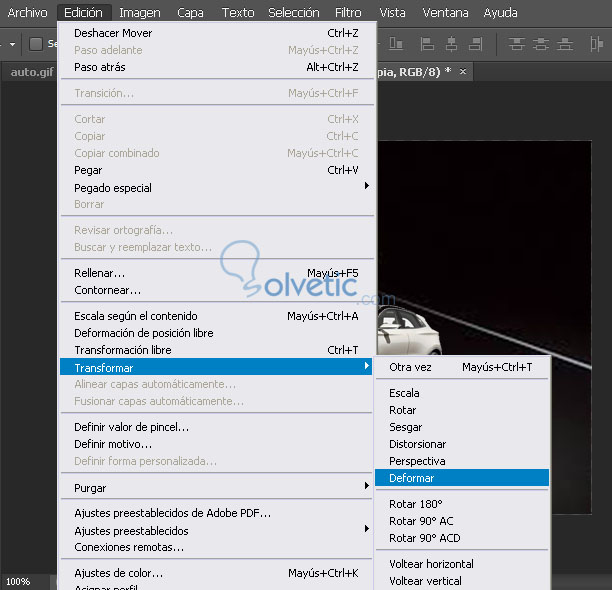The width and height of the screenshot is (612, 590).
Task: Select the Purgar menu entry
Action: click(217, 488)
